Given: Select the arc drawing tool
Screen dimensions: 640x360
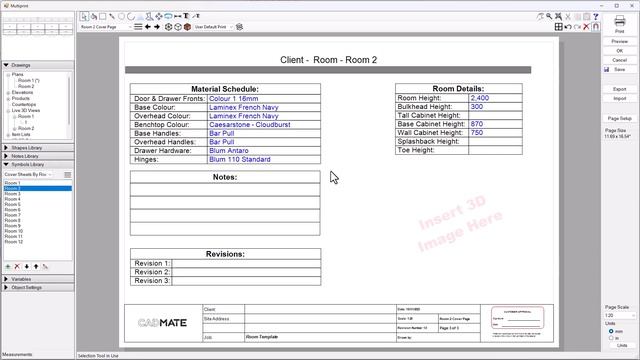Looking at the screenshot, I should pyautogui.click(x=131, y=16).
